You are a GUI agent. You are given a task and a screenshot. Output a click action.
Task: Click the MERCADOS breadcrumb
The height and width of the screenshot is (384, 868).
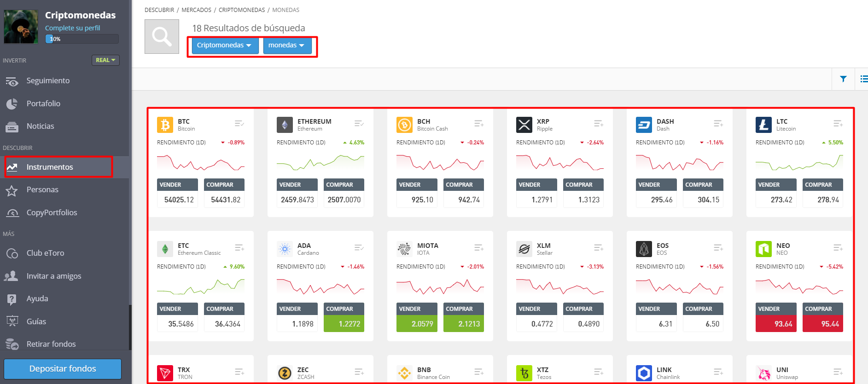point(196,10)
